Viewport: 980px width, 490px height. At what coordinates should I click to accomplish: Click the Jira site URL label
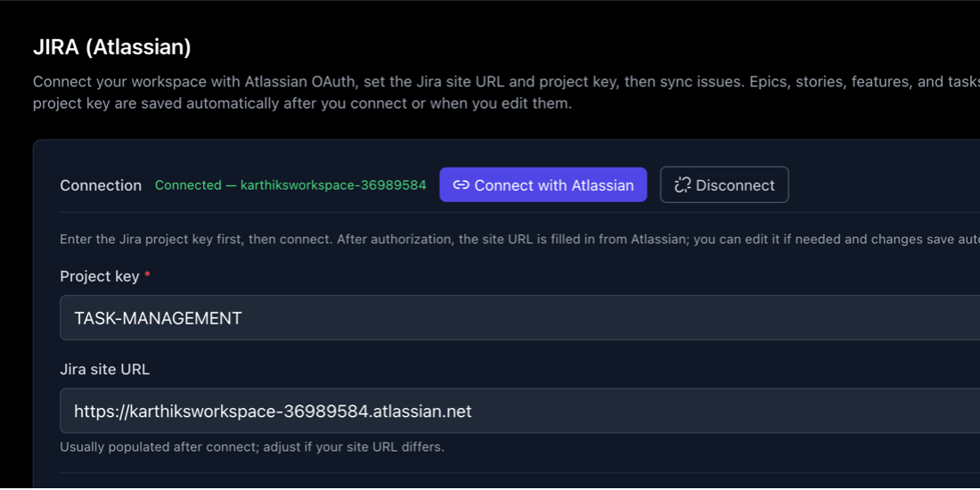pos(104,370)
